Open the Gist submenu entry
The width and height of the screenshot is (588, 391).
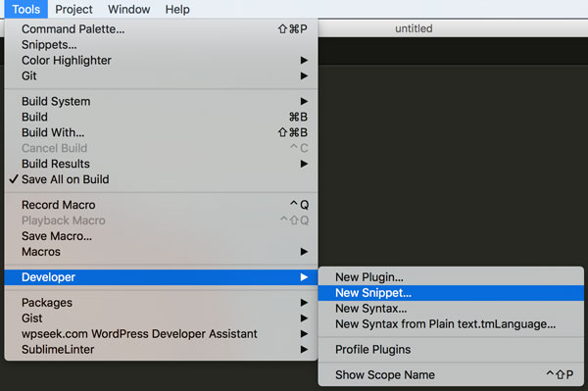click(162, 318)
